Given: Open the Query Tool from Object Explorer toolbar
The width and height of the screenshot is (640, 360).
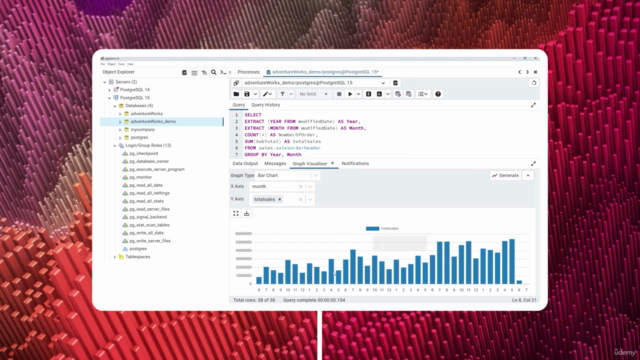Looking at the screenshot, I should 184,72.
